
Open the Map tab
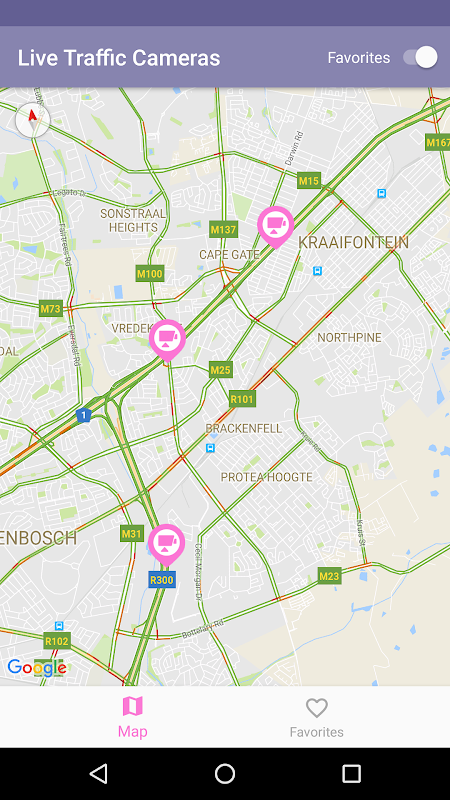(x=133, y=717)
